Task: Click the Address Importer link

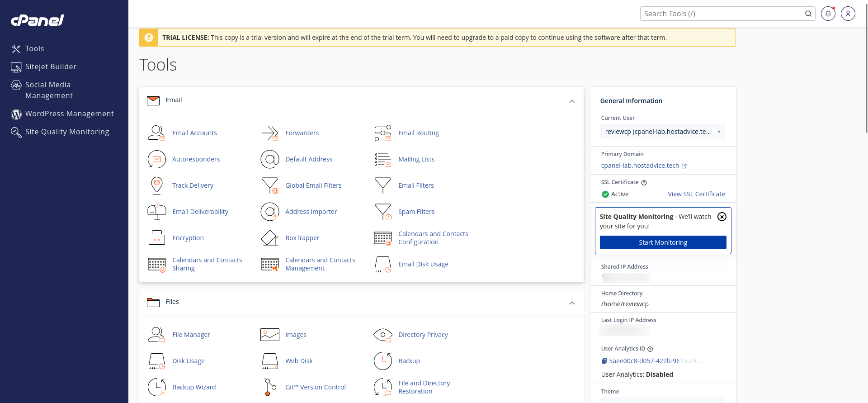Action: 311,212
